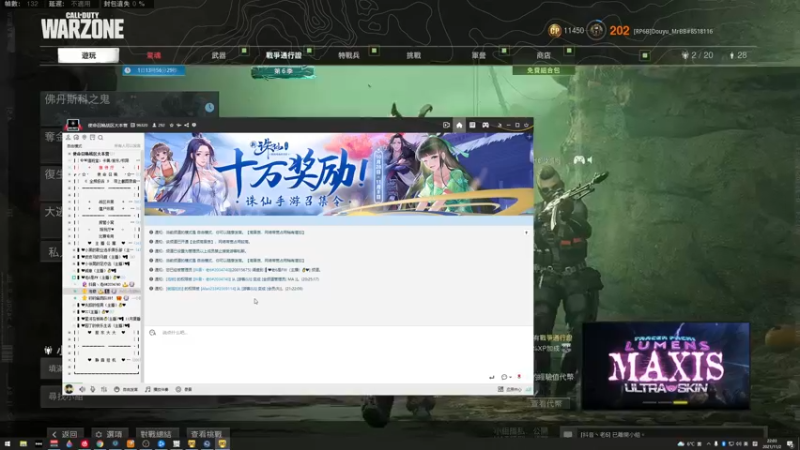800x450 pixels.
Task: Open the 商店 (Store) tab
Action: coord(543,55)
